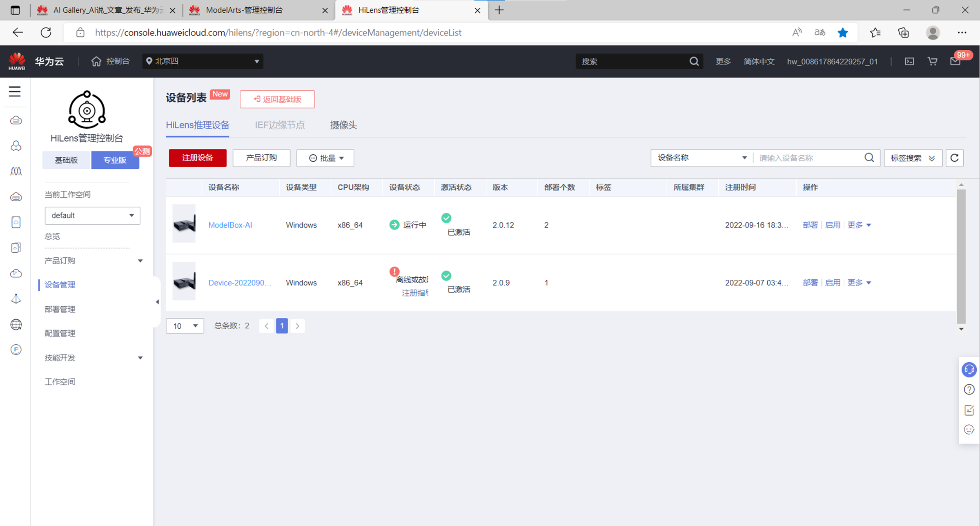
Task: Click the red 注册设备 button
Action: [x=198, y=158]
